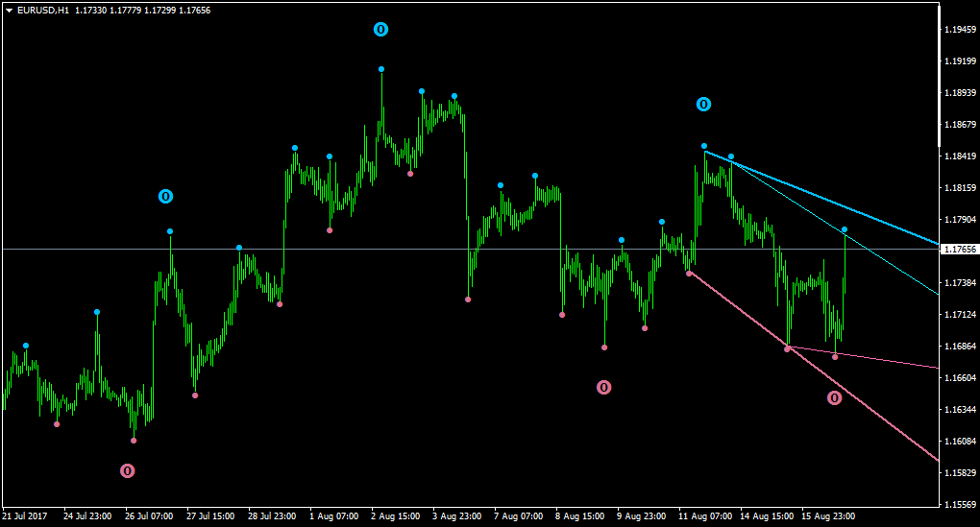Click the blue circled 0 marker at chart top
The height and width of the screenshot is (527, 980).
[x=380, y=30]
